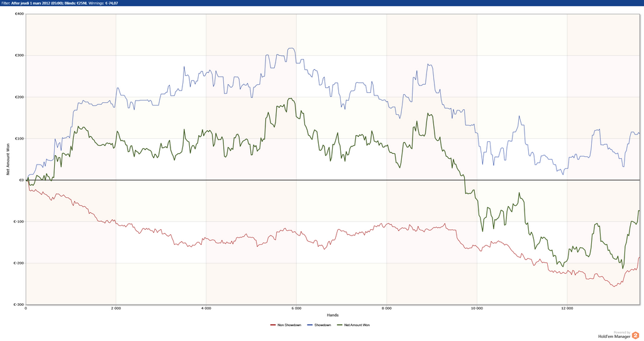Click the €-200 y-axis label
The width and height of the screenshot is (644, 341).
(x=19, y=263)
